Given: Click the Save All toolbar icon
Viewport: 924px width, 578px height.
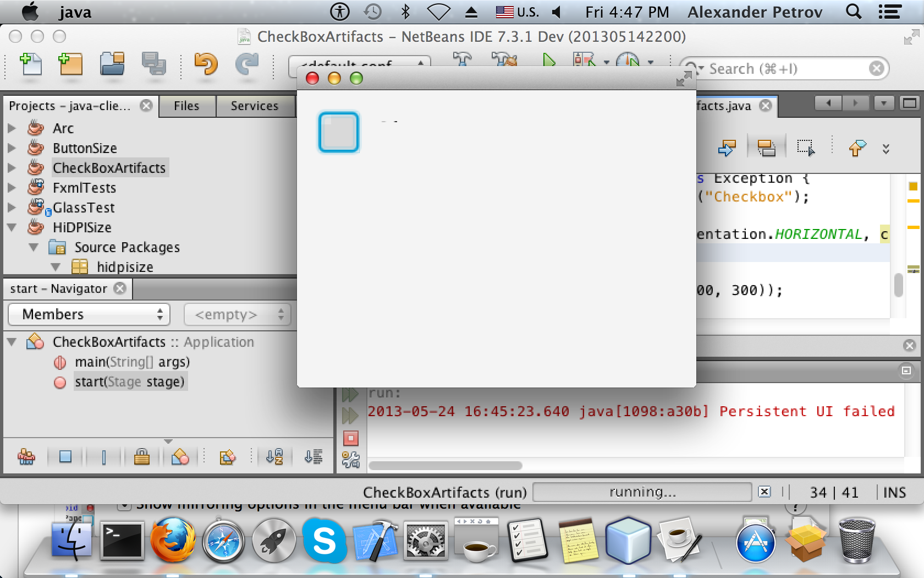Looking at the screenshot, I should [x=153, y=64].
